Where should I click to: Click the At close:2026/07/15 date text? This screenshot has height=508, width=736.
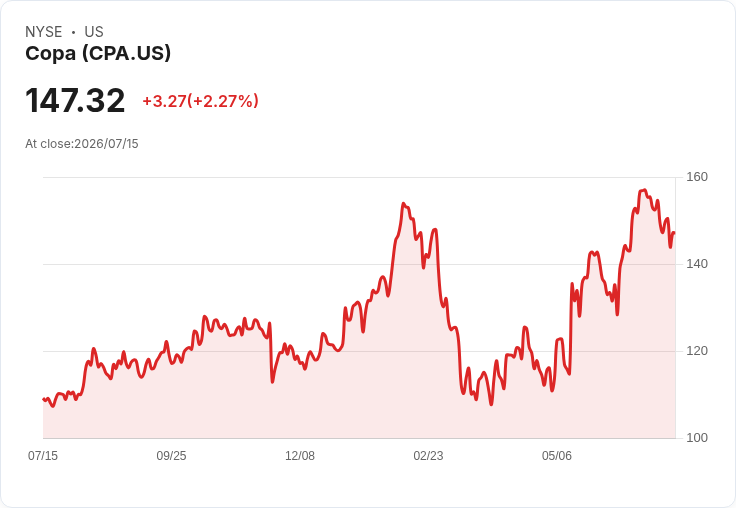coord(82,144)
